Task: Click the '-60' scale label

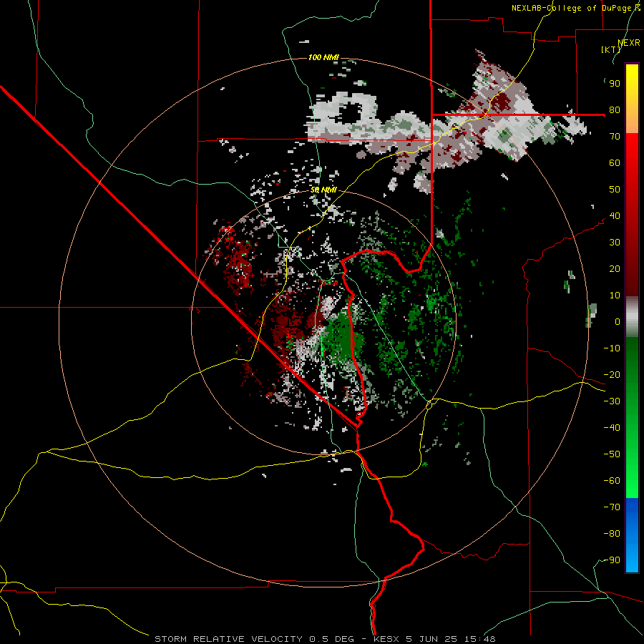Action: 612,481
